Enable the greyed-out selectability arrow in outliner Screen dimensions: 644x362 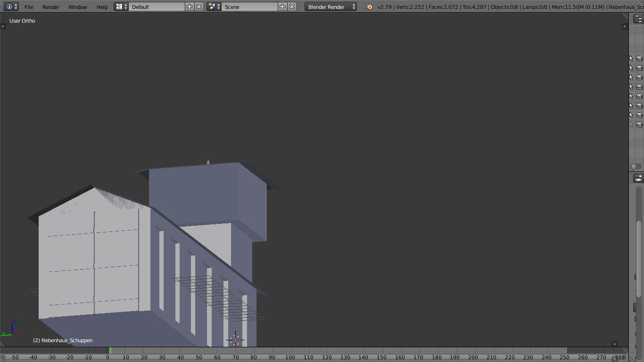click(x=631, y=124)
